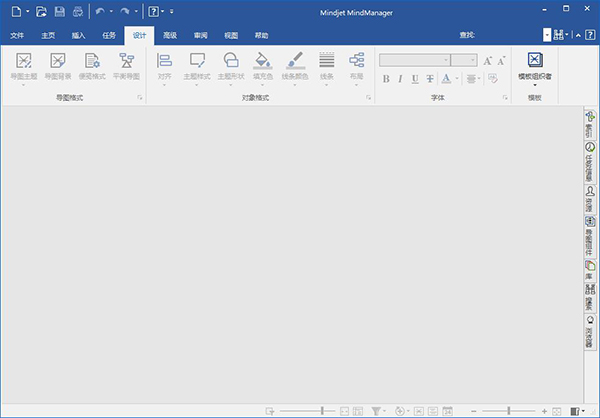Open 便笺格式 notes format
The height and width of the screenshot is (418, 600).
[x=92, y=66]
